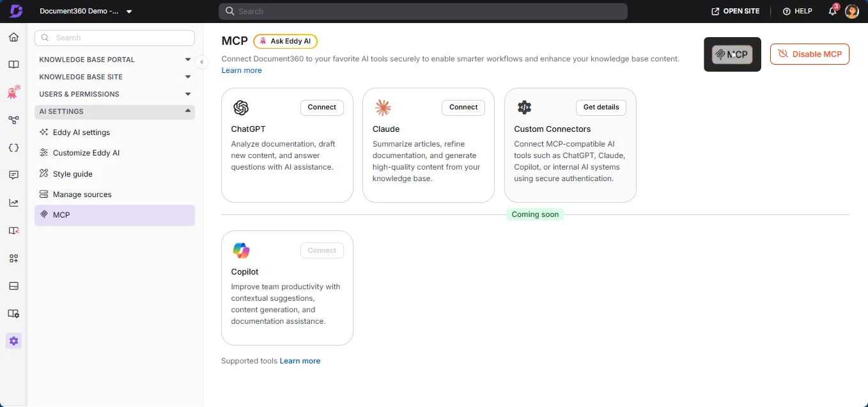Click the Claude starburst logo icon
Viewport: 868px width, 407px height.
click(x=382, y=108)
